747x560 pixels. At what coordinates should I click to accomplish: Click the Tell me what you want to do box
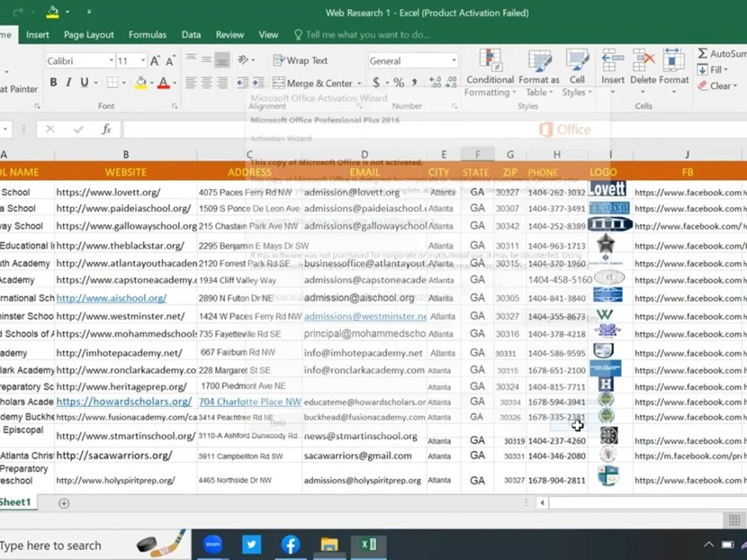362,35
